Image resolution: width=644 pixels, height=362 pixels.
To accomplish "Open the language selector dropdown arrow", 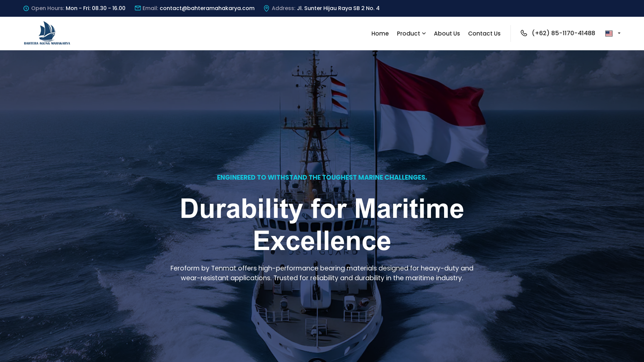I will click(x=619, y=33).
